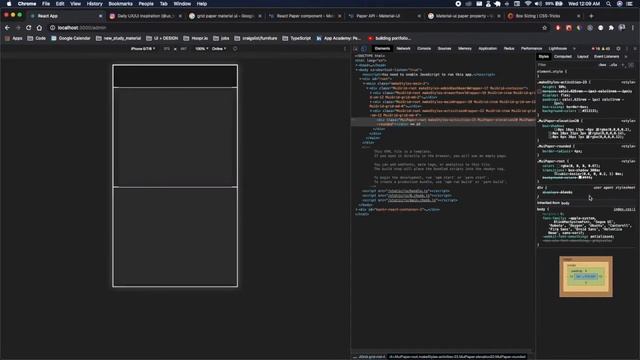This screenshot has width=640, height=360.
Task: Click the Styles filter input field
Action: tap(567, 64)
